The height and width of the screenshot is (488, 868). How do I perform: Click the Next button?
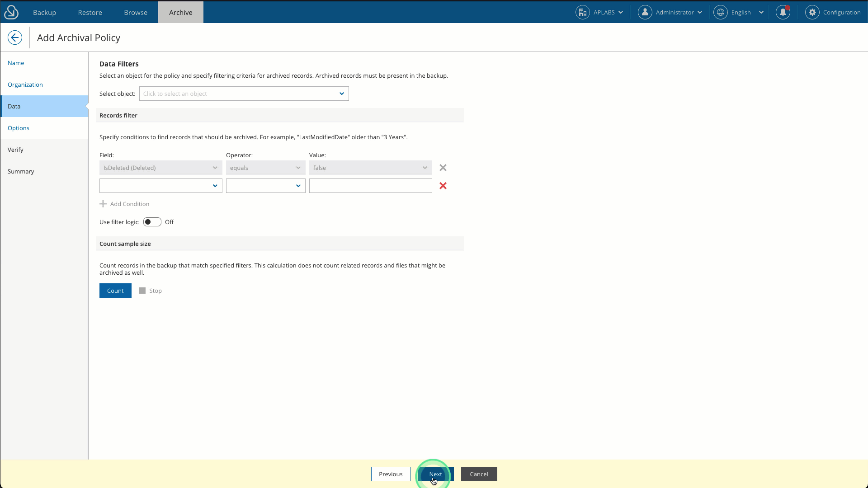click(436, 474)
